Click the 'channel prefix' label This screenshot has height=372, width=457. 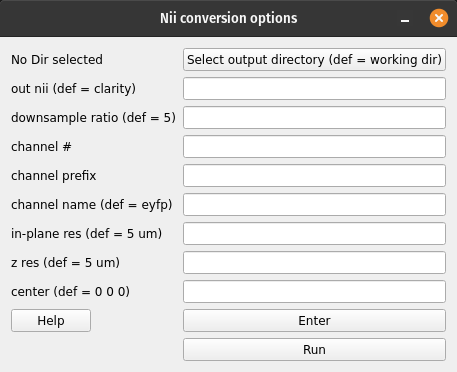click(54, 176)
